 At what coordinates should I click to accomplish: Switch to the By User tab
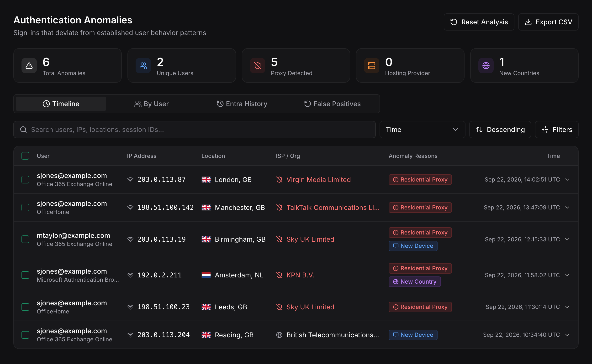pyautogui.click(x=152, y=104)
